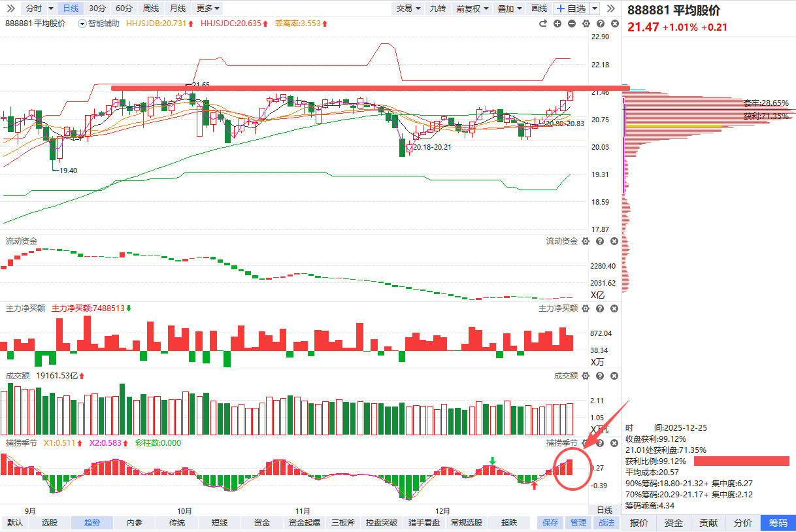
Task: Open the 交易 dropdown menu
Action: click(x=408, y=8)
